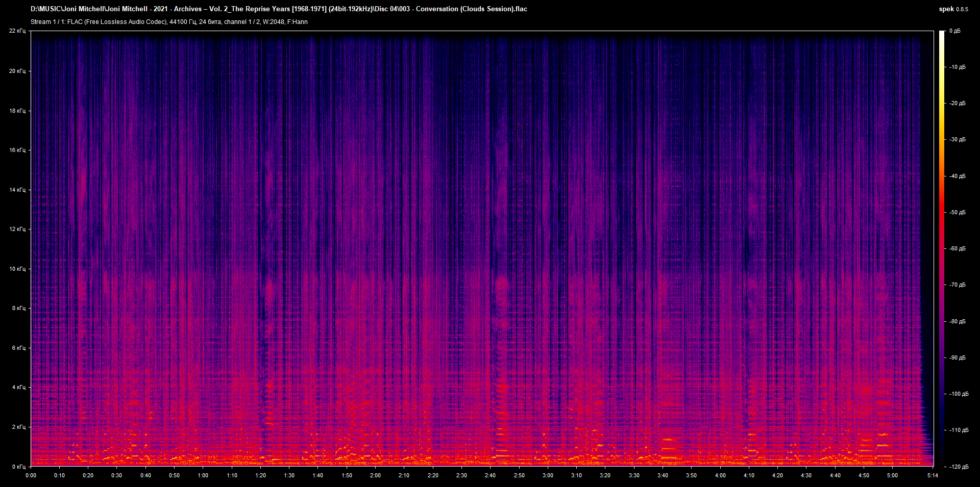Click the 0 дБ marker on color scale
980x487 pixels.
[956, 31]
